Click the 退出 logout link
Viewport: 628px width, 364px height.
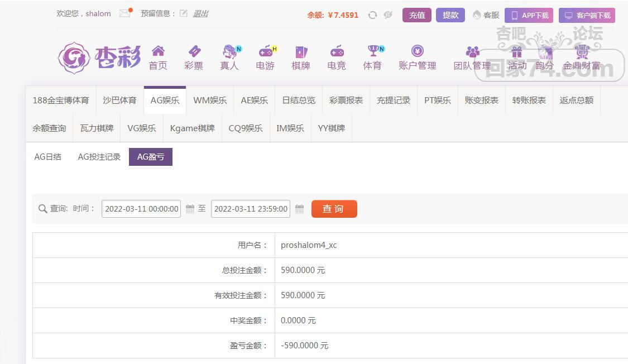pyautogui.click(x=200, y=13)
